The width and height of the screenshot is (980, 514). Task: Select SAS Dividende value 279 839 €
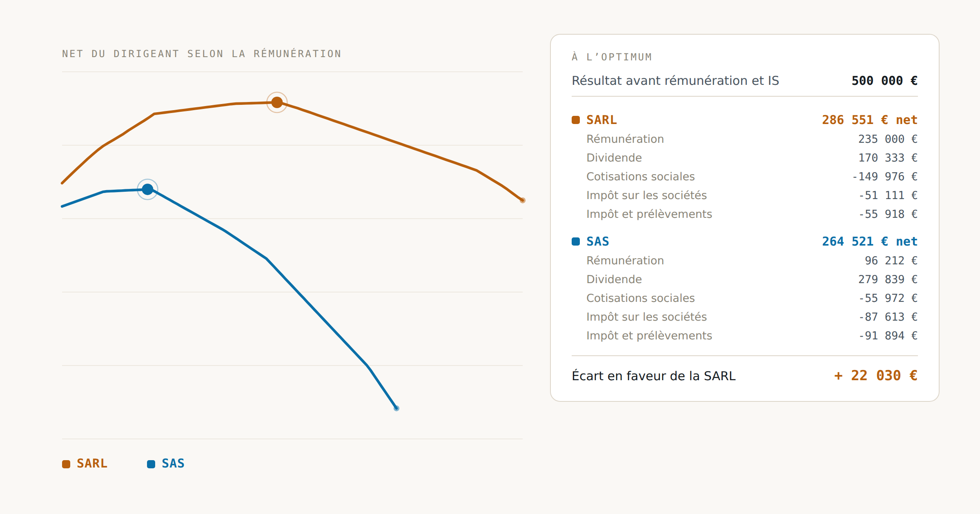[x=888, y=279]
